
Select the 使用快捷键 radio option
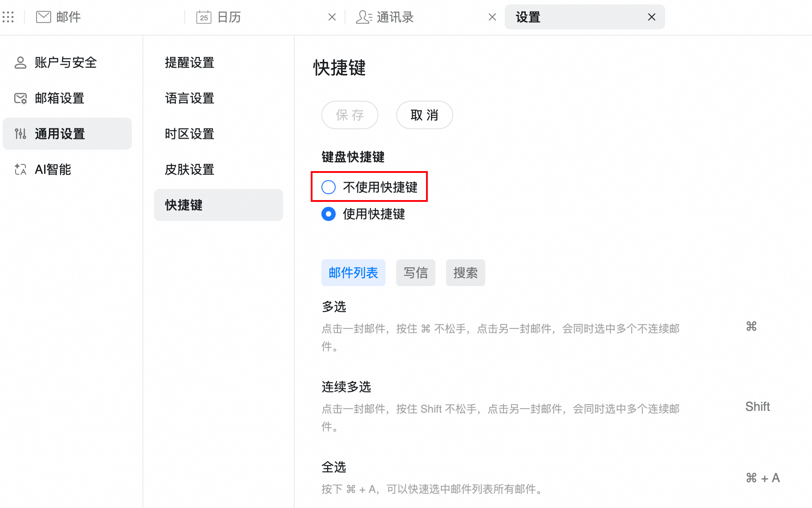(329, 214)
